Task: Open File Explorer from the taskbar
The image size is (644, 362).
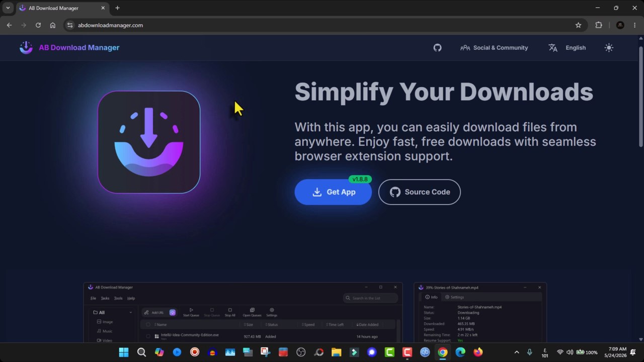Action: coord(336,352)
